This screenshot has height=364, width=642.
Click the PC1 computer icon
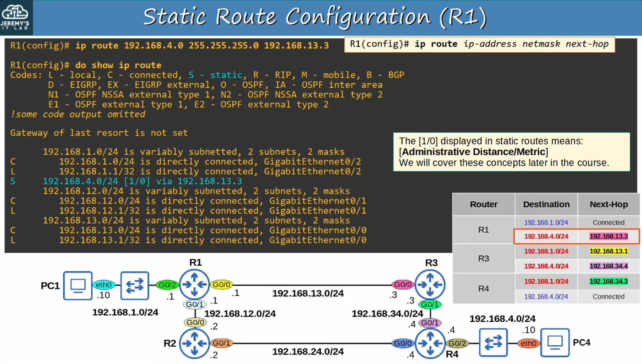pyautogui.click(x=78, y=286)
